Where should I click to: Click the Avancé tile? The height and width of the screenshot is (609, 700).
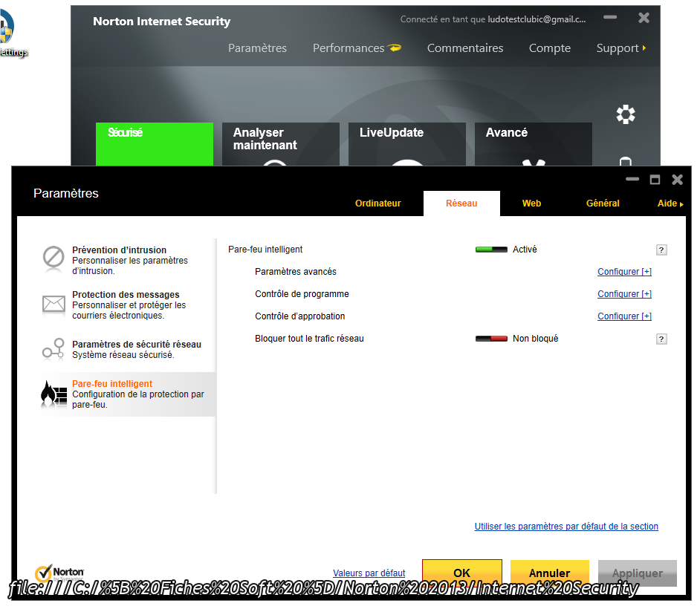[534, 144]
